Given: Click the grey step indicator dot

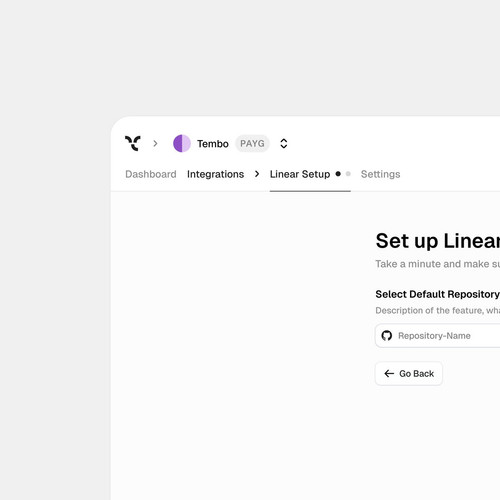Looking at the screenshot, I should pos(348,174).
